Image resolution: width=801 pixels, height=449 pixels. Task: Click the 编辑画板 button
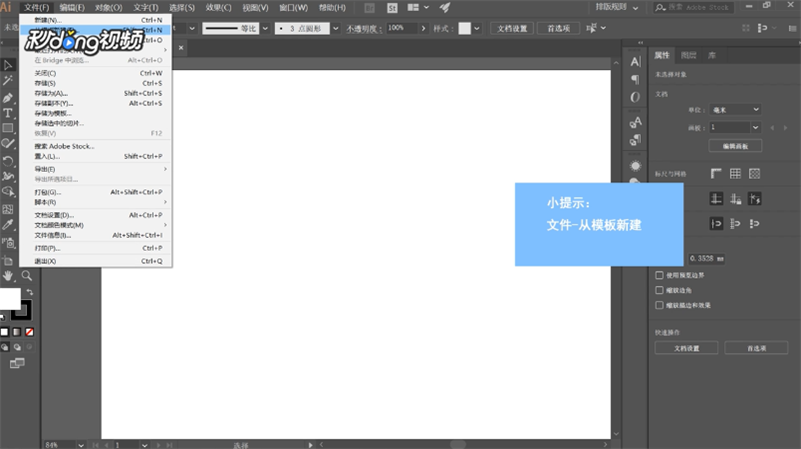(735, 146)
